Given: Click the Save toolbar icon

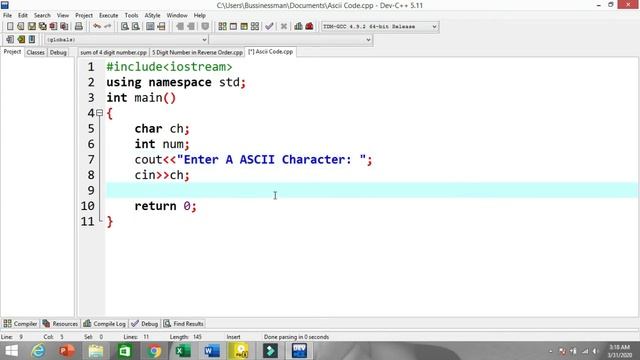Looking at the screenshot, I should pos(31,27).
